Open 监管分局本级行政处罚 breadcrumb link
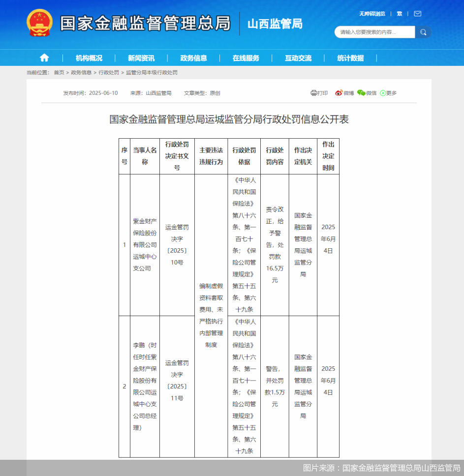 coord(152,72)
